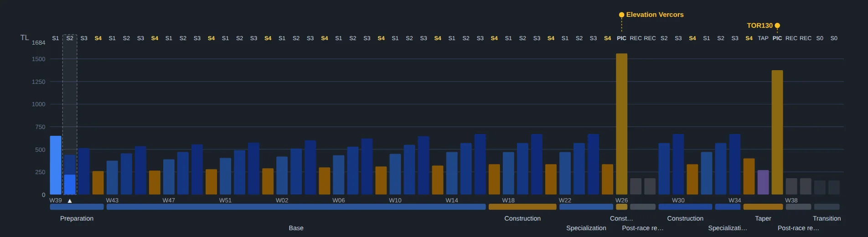
Task: Click the TL axis title
Action: pos(25,38)
